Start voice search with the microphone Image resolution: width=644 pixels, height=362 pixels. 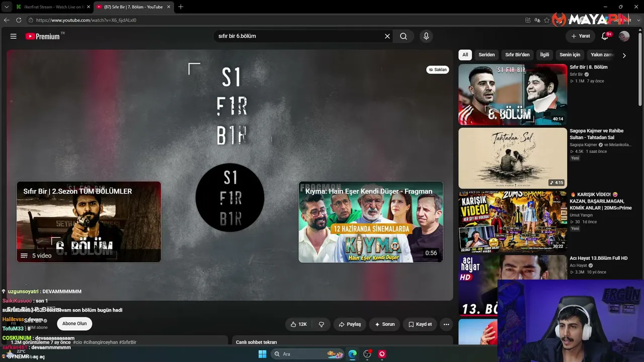pos(426,36)
